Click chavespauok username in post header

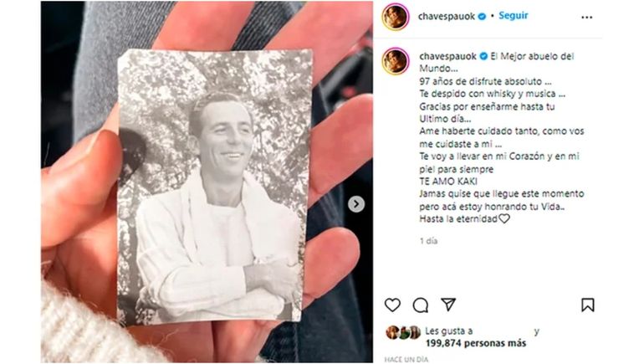tap(447, 17)
